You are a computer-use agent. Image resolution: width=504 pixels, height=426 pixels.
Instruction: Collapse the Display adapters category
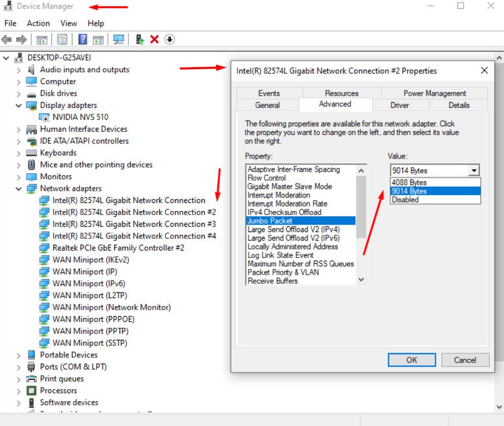pyautogui.click(x=19, y=105)
